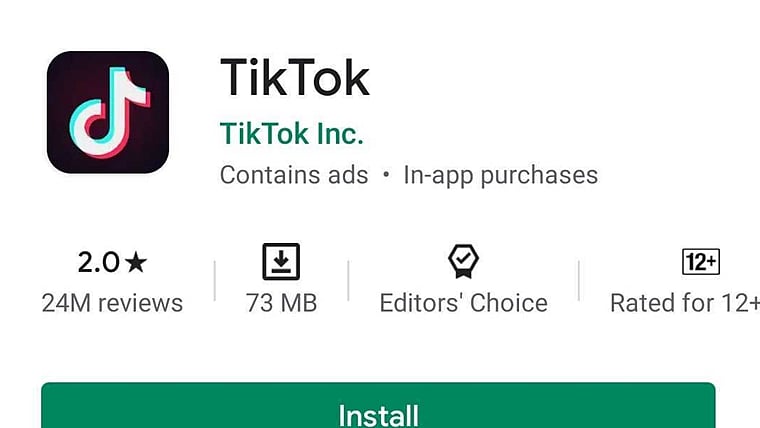The image size is (760, 428).
Task: Click the Editors' Choice badge icon
Action: [463, 261]
